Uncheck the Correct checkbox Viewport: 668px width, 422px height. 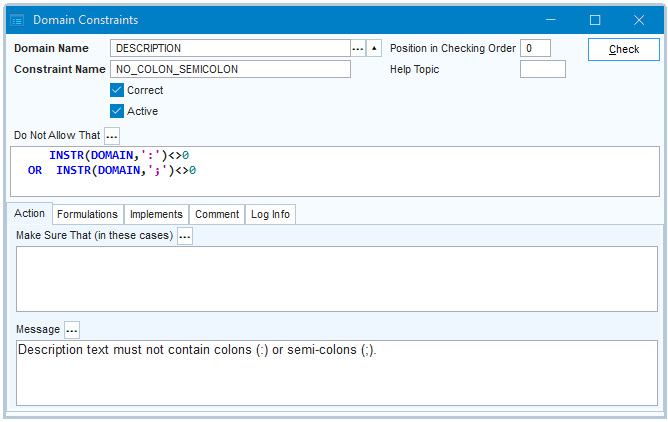pyautogui.click(x=117, y=90)
